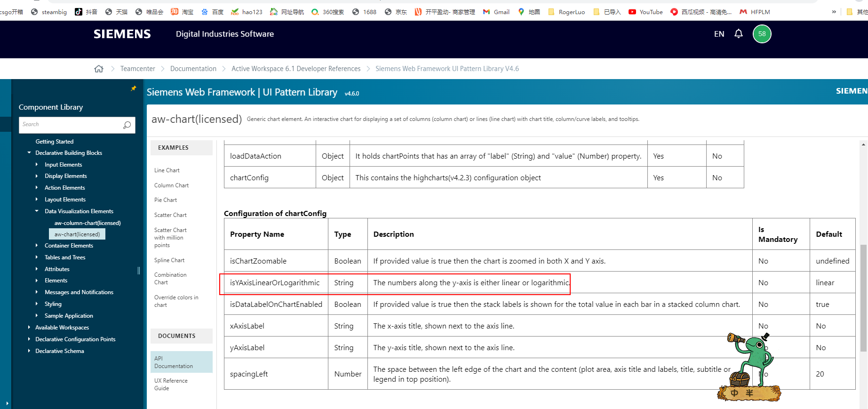Screen dimensions: 868x409
Task: Expand the Input Elements node
Action: (x=37, y=165)
